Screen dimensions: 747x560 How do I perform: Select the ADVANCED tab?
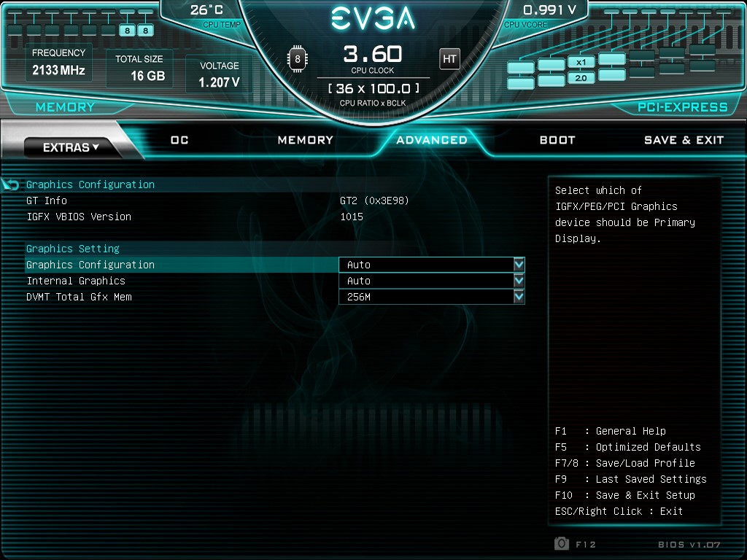(x=432, y=140)
